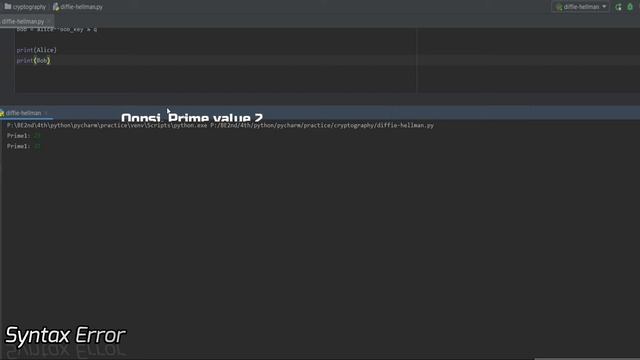
Task: Close the diffie-hellman run tab
Action: point(46,113)
